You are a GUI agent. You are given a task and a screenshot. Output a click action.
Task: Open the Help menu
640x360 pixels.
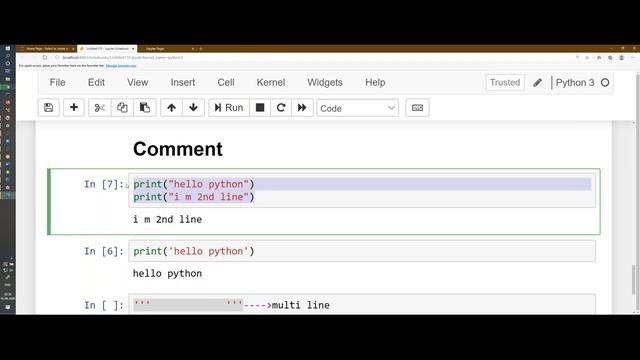(375, 82)
